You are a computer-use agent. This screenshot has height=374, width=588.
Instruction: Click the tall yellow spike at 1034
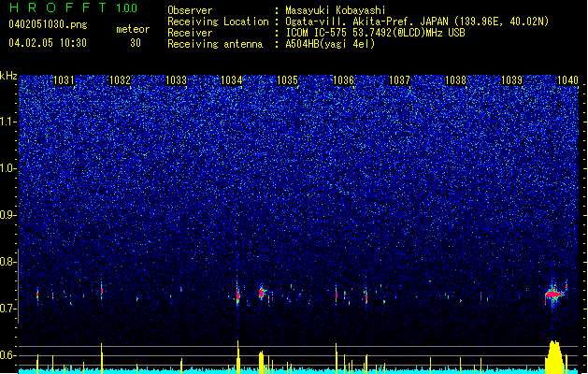pos(238,357)
